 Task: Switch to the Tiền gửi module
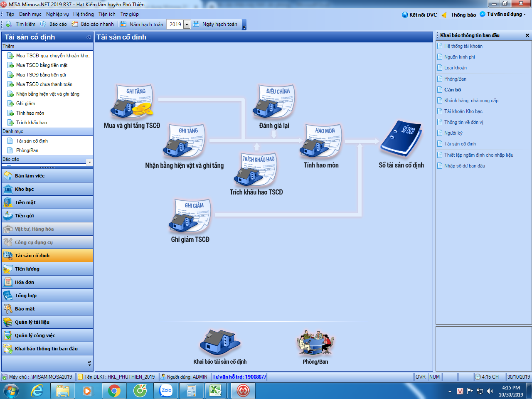coord(47,216)
